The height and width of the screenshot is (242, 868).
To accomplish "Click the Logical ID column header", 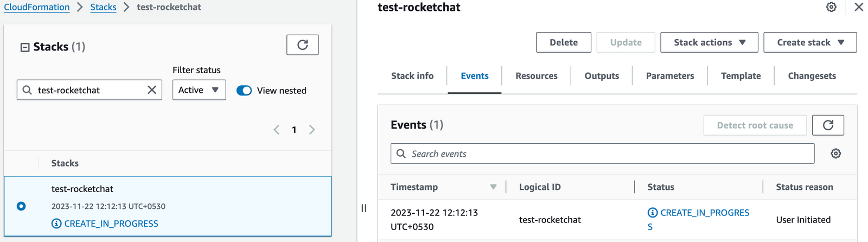I will 540,187.
